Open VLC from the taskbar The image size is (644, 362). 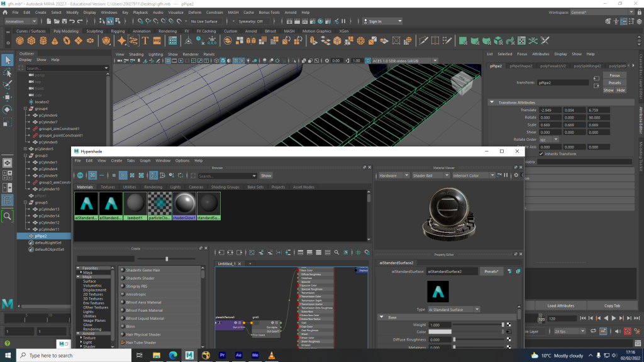[x=272, y=356]
